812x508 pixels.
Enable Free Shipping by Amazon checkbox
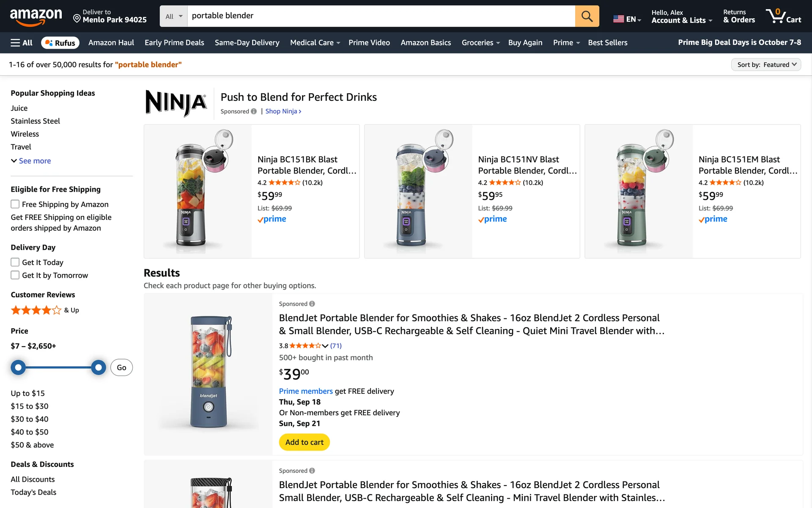click(x=15, y=204)
